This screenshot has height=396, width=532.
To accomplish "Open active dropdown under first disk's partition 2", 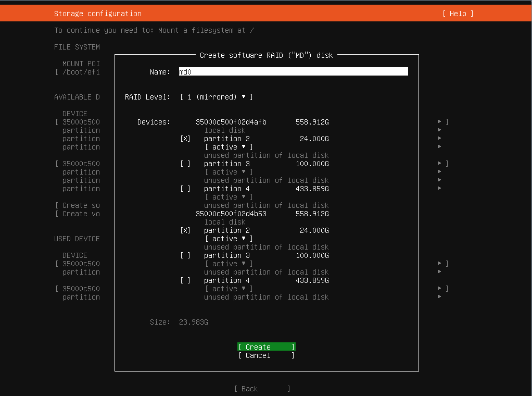I will [x=229, y=147].
